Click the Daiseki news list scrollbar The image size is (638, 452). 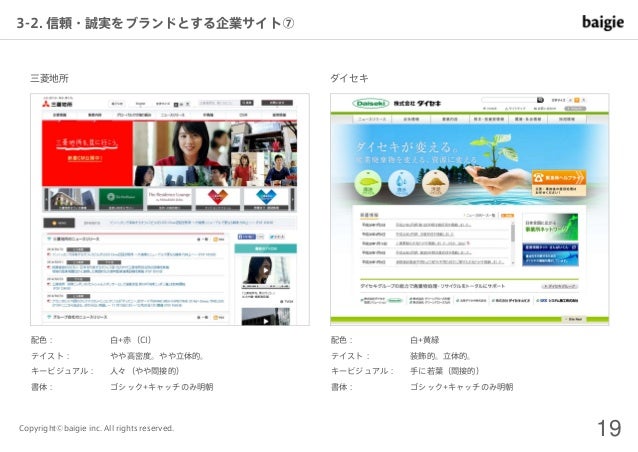[x=512, y=243]
